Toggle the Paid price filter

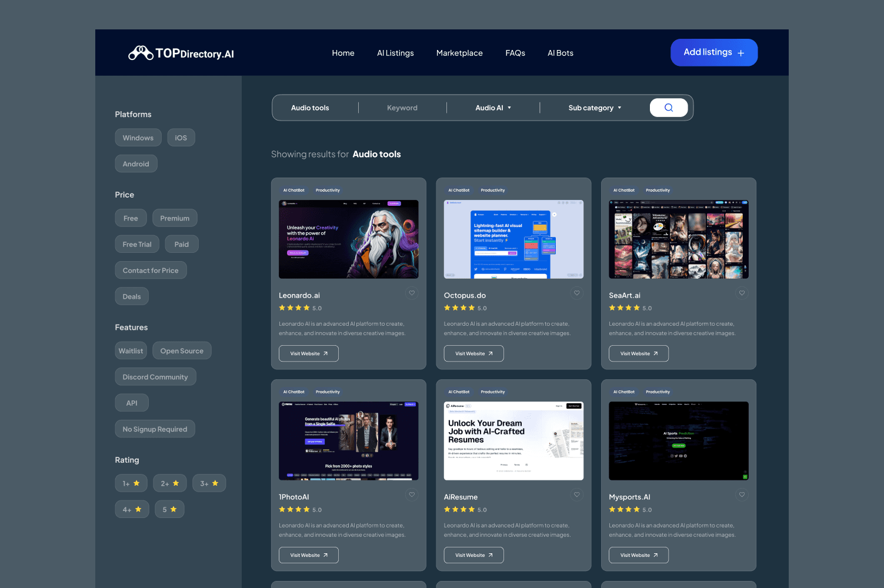[182, 244]
